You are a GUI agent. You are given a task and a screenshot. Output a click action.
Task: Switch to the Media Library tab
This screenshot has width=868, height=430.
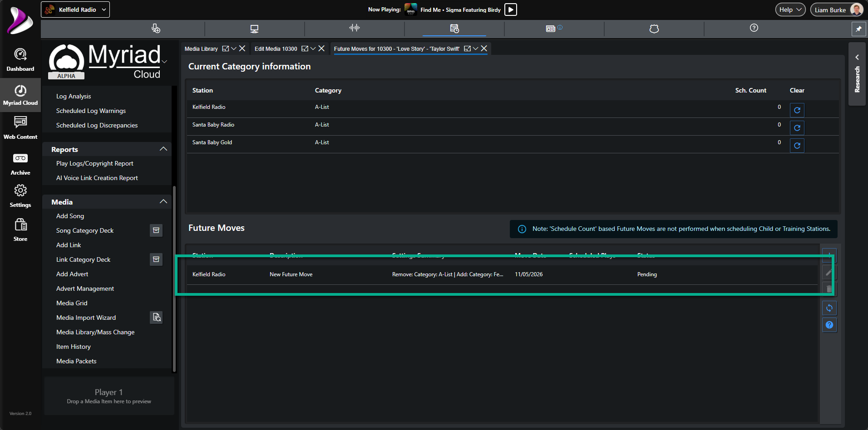[x=201, y=49]
